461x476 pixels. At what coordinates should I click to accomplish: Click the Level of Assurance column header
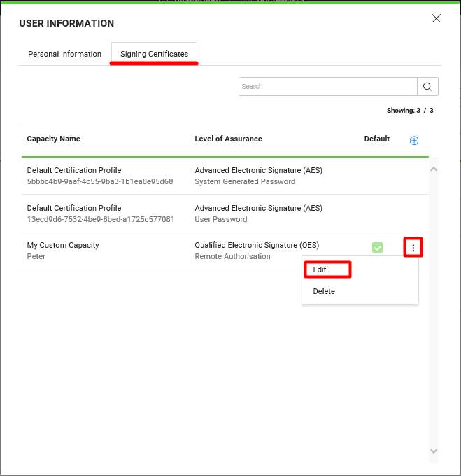[228, 139]
